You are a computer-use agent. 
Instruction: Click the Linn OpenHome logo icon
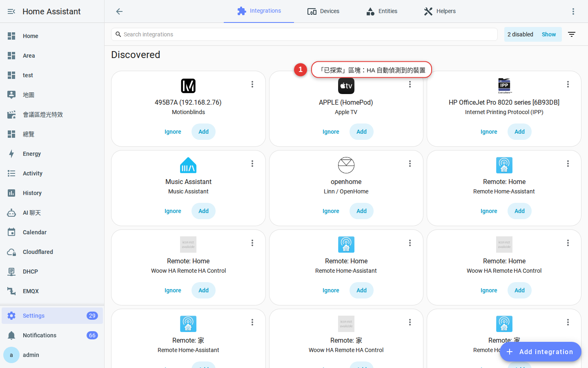tap(346, 165)
